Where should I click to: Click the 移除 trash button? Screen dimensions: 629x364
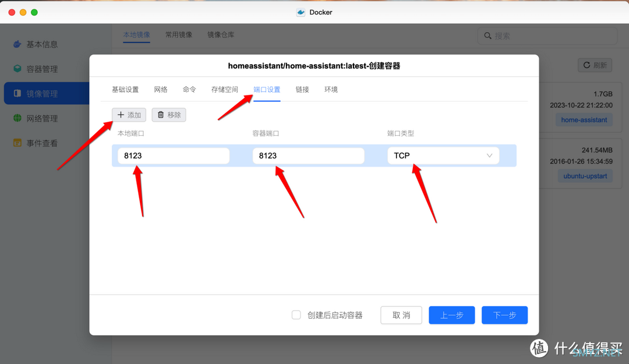tap(169, 115)
